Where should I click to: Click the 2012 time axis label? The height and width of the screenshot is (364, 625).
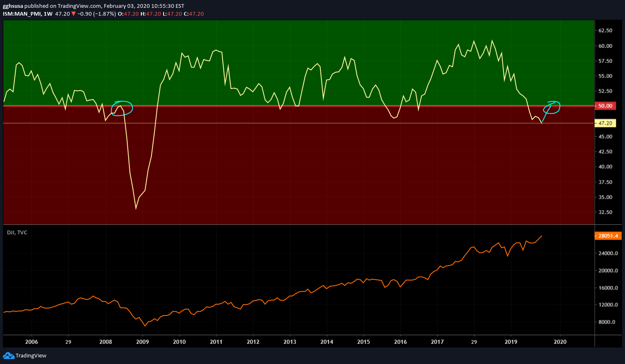click(x=253, y=342)
